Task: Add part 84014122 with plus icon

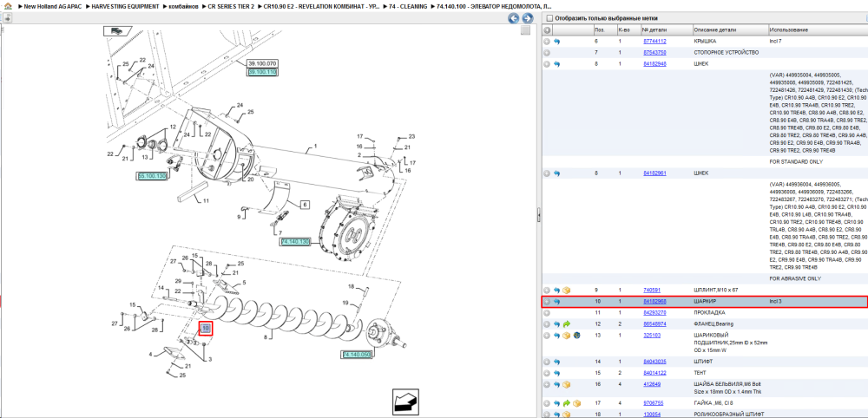Action: (x=547, y=373)
